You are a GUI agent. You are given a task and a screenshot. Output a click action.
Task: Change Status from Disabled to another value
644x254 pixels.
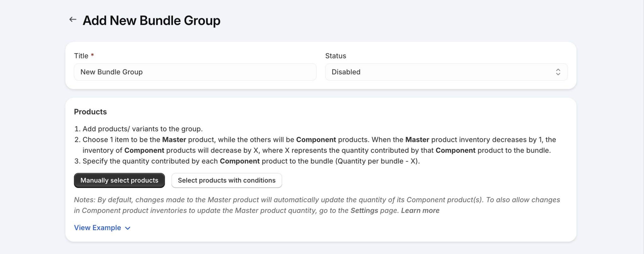point(446,72)
